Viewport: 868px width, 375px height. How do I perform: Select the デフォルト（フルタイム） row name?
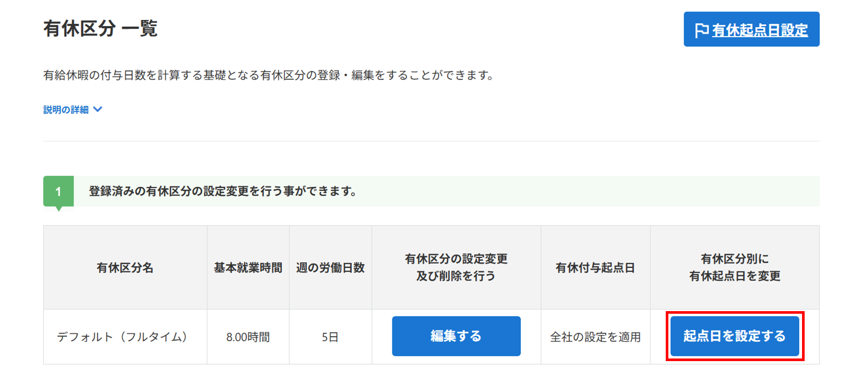click(122, 337)
